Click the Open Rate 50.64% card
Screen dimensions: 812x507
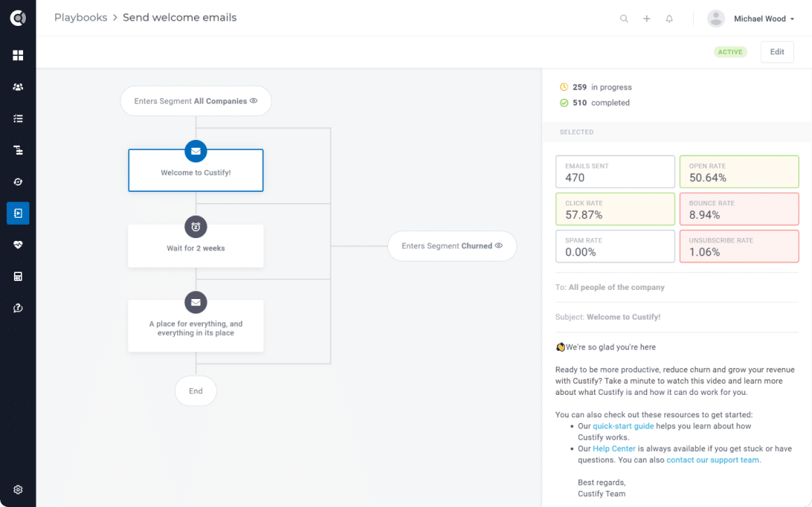point(739,172)
